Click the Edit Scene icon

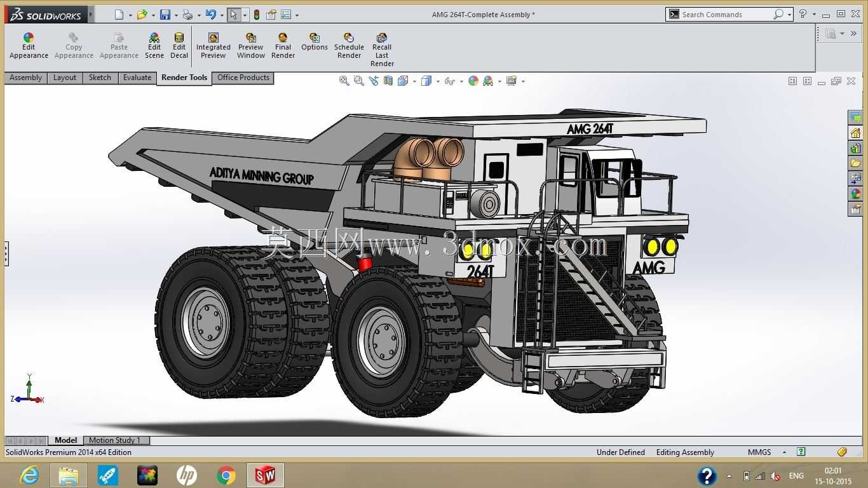pos(154,46)
